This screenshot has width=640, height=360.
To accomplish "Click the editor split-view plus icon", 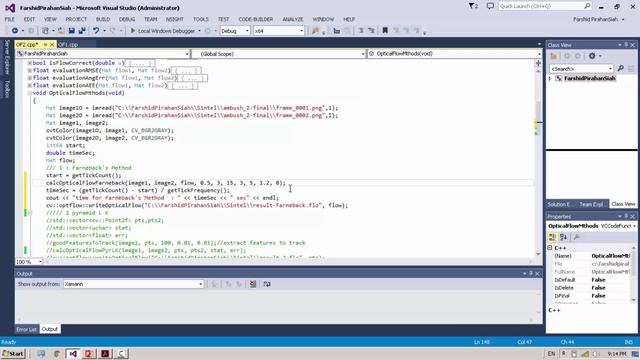I will click(538, 63).
